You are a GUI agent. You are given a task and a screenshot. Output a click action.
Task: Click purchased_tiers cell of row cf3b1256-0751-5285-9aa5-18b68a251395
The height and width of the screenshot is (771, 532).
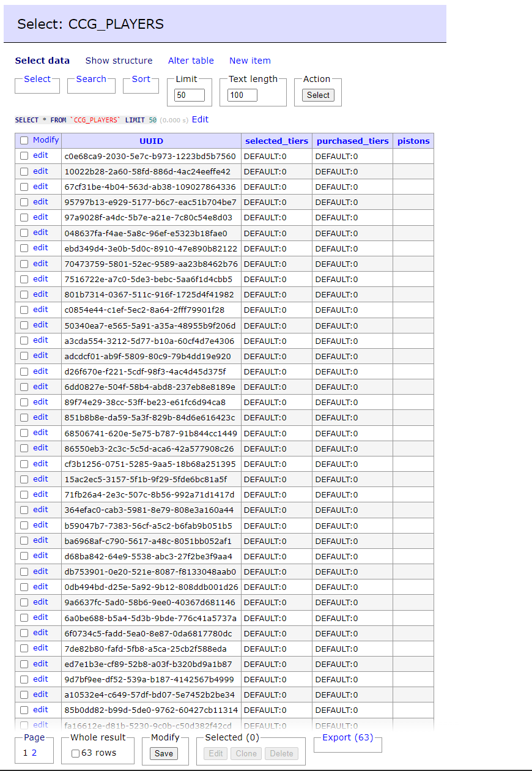coord(352,464)
